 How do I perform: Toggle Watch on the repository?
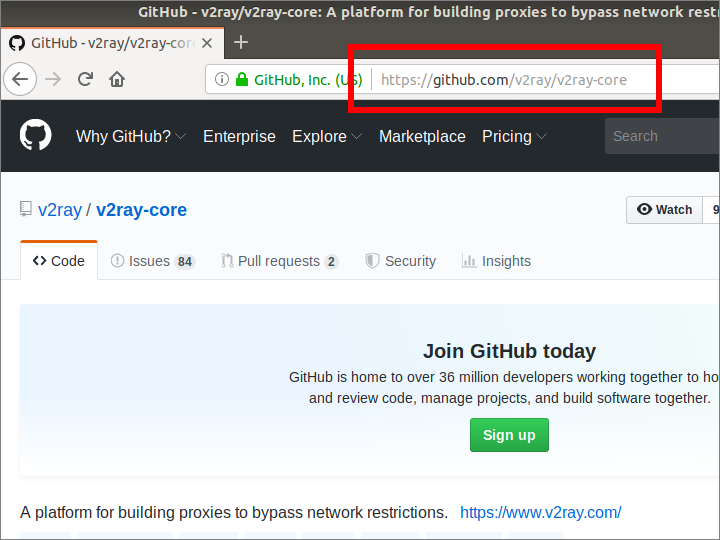[664, 209]
